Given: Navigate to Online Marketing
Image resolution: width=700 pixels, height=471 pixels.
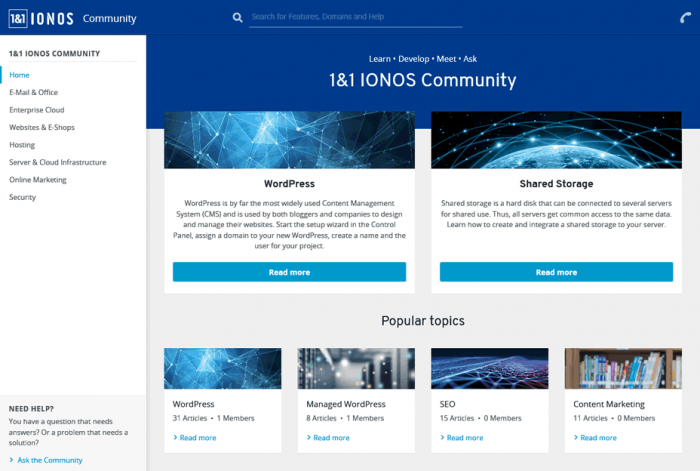Looking at the screenshot, I should (x=38, y=180).
